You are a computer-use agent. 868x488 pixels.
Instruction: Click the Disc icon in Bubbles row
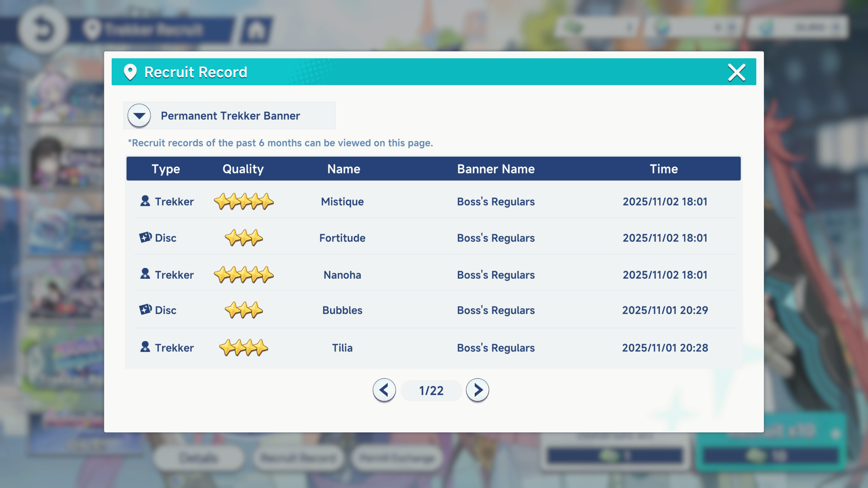click(x=145, y=310)
